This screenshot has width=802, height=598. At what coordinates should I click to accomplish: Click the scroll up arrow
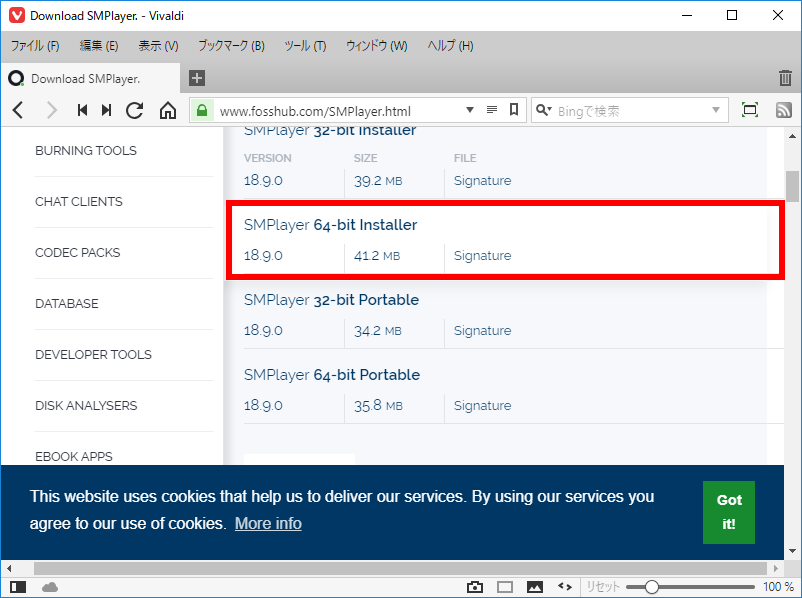(792, 136)
